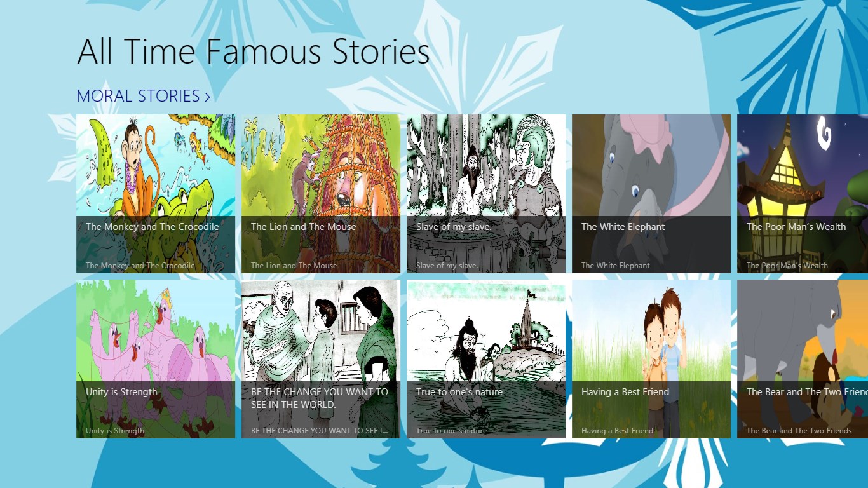Select the Having a Best Friend tile
This screenshot has width=868, height=488.
pos(651,359)
